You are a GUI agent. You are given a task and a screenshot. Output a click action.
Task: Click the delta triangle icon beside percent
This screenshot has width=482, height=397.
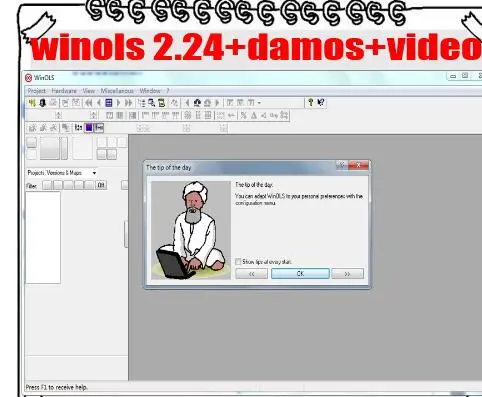254,115
